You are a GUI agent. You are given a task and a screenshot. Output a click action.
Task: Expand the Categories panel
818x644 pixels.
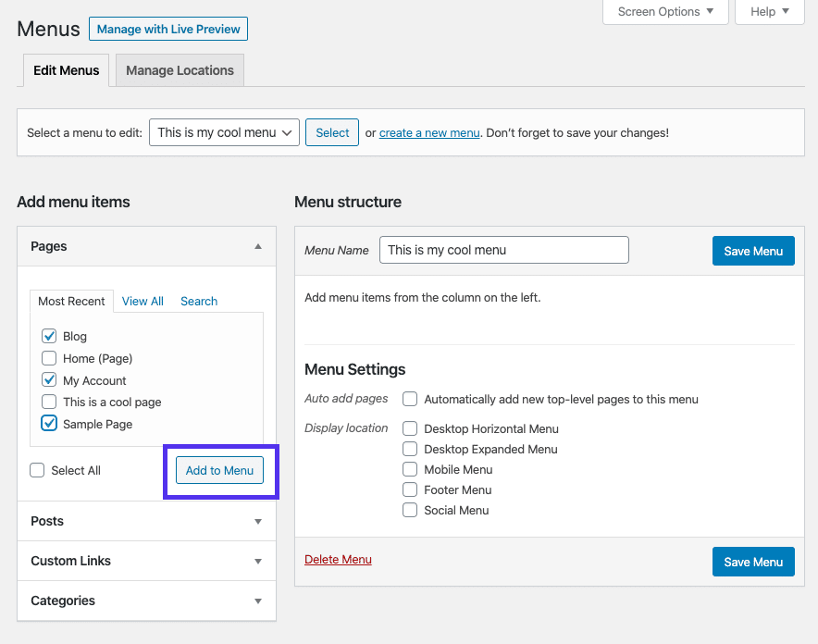pyautogui.click(x=146, y=601)
